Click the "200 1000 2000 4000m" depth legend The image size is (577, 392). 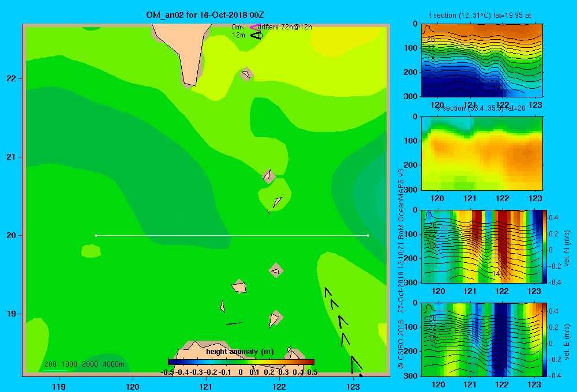(84, 364)
